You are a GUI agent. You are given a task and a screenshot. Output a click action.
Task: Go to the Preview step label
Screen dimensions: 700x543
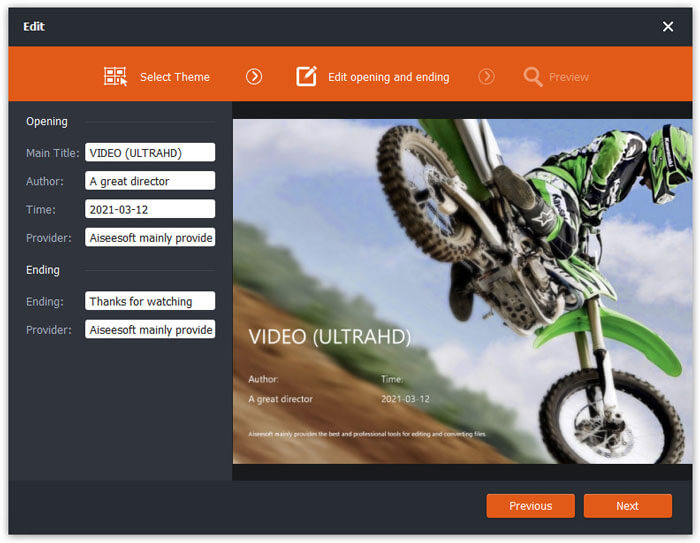click(568, 77)
